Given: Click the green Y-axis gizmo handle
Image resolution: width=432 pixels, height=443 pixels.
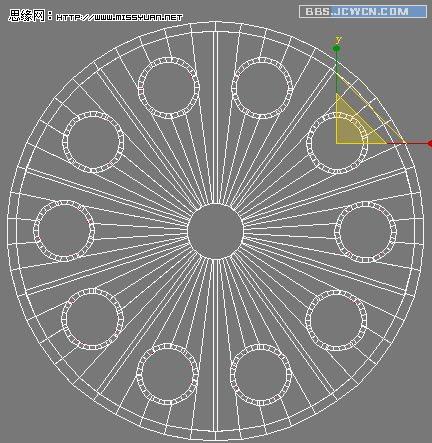Looking at the screenshot, I should 336,49.
